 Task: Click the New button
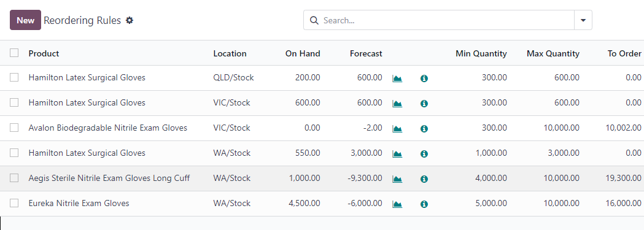[25, 20]
